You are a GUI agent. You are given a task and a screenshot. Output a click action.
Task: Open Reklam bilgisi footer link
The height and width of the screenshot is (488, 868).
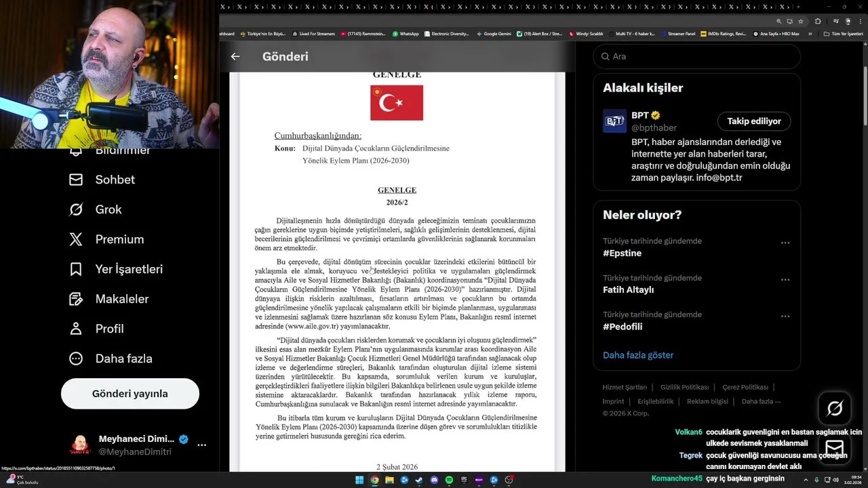point(707,401)
